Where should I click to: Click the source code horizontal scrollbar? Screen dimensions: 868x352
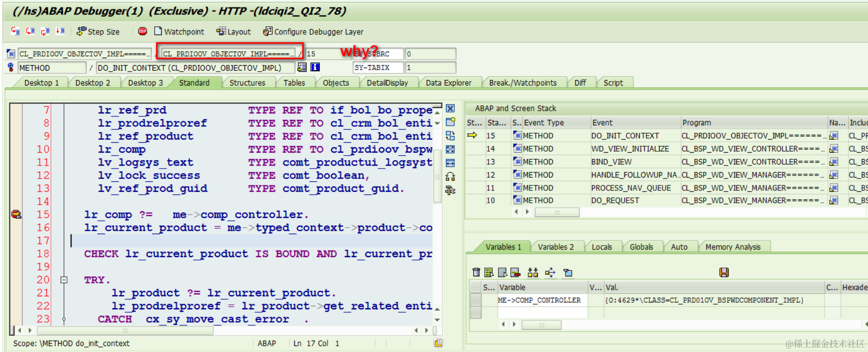125,330
